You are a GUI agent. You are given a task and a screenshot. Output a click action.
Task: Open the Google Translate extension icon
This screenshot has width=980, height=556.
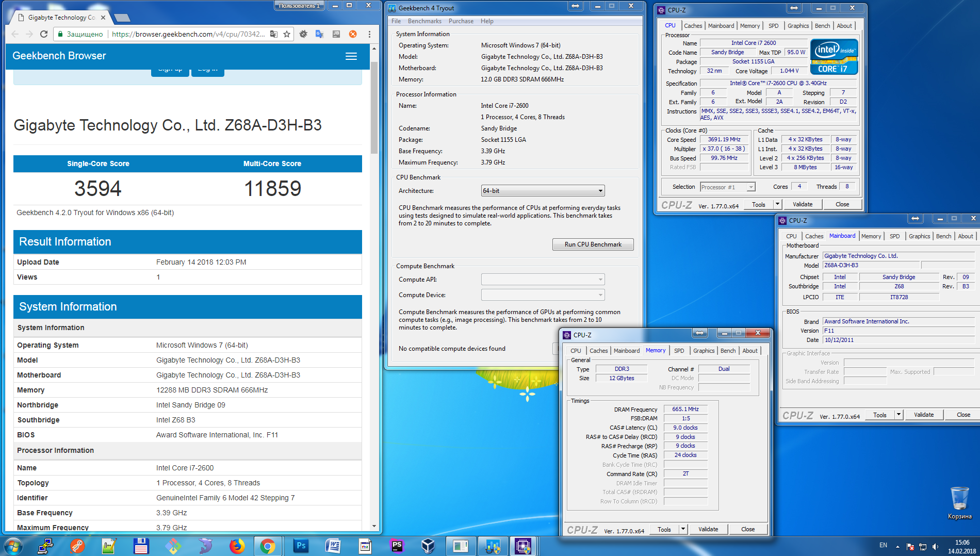(319, 34)
